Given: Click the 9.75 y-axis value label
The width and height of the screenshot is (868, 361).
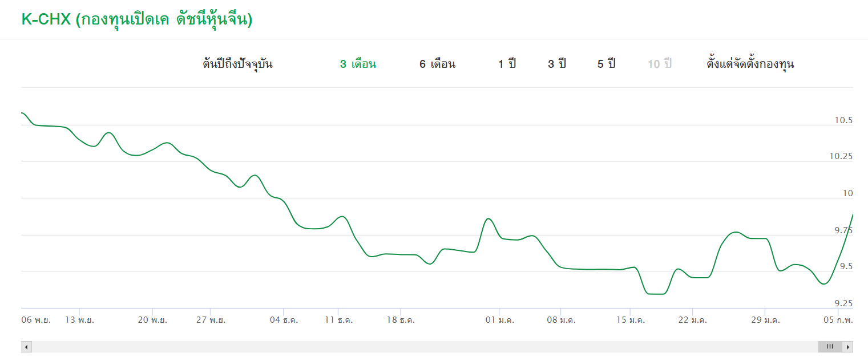Looking at the screenshot, I should click(843, 230).
